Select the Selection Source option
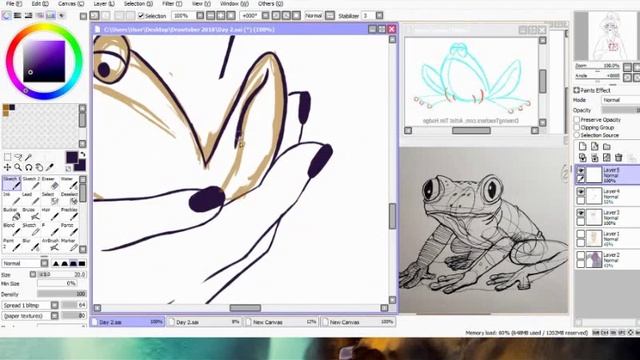Viewport: 640px width, 360px height. 577,135
